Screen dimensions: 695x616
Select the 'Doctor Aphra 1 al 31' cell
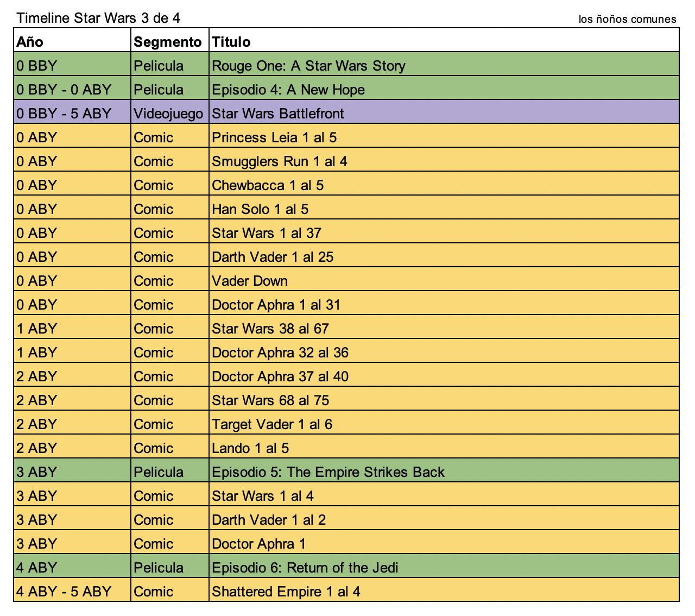pyautogui.click(x=276, y=305)
